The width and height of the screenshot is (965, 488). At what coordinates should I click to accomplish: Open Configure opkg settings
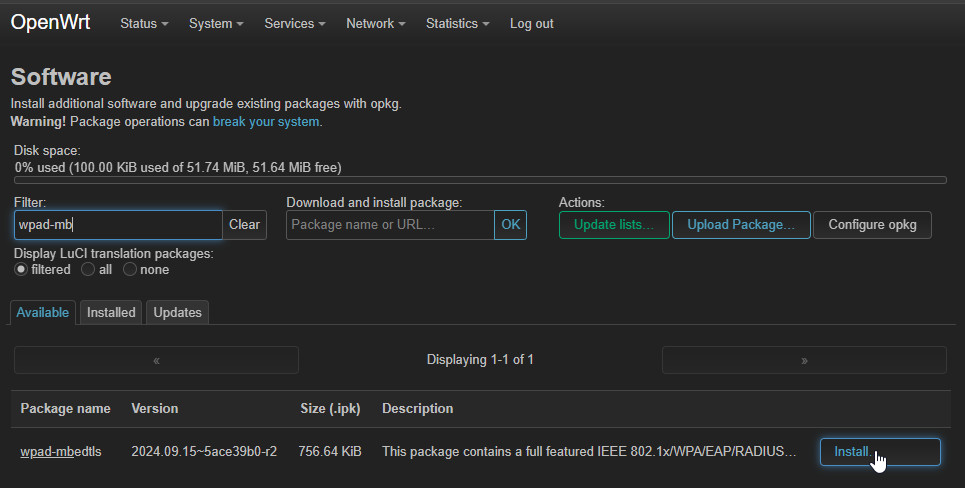point(872,225)
